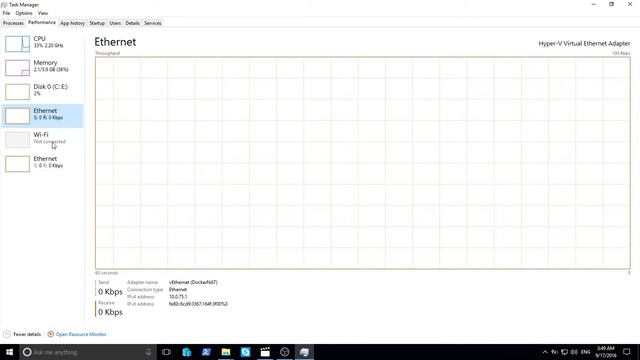The height and width of the screenshot is (360, 640).
Task: Open Task View from the taskbar
Action: [166, 352]
